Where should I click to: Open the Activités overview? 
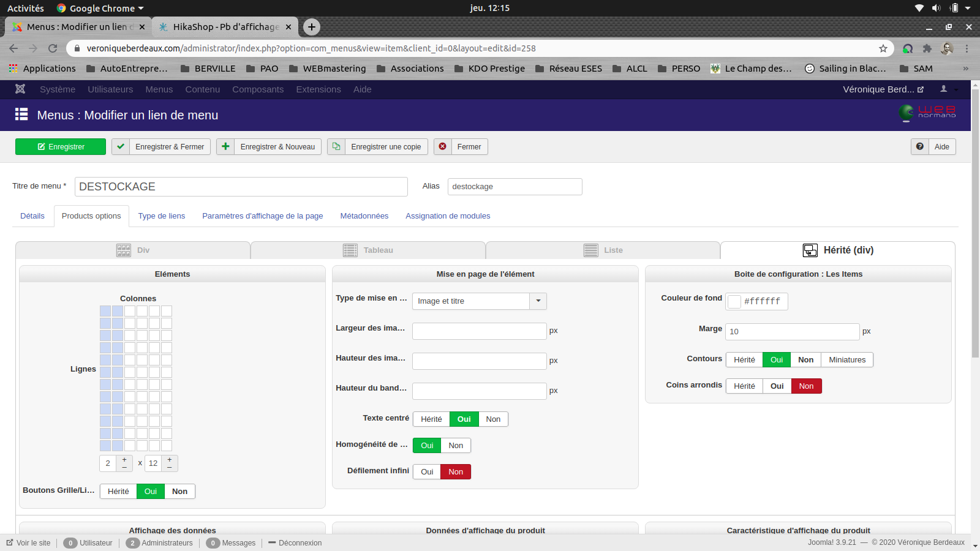pos(26,8)
